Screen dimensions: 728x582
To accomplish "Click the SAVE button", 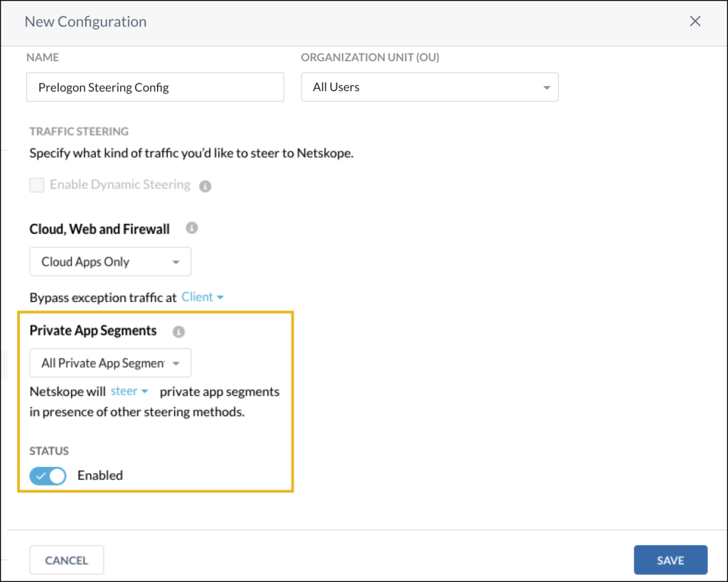I will (670, 560).
